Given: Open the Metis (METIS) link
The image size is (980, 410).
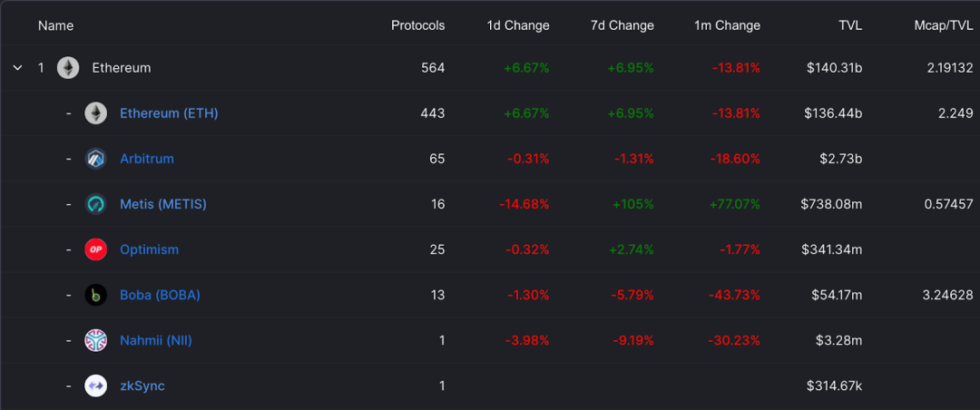Looking at the screenshot, I should click(163, 204).
